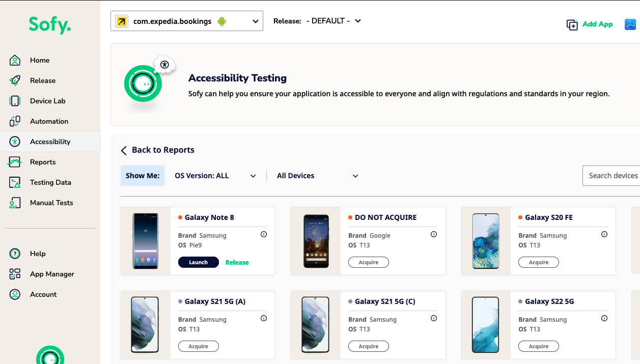This screenshot has height=364, width=640.
Task: Open info icon for Galaxy S22 5G
Action: pos(604,319)
